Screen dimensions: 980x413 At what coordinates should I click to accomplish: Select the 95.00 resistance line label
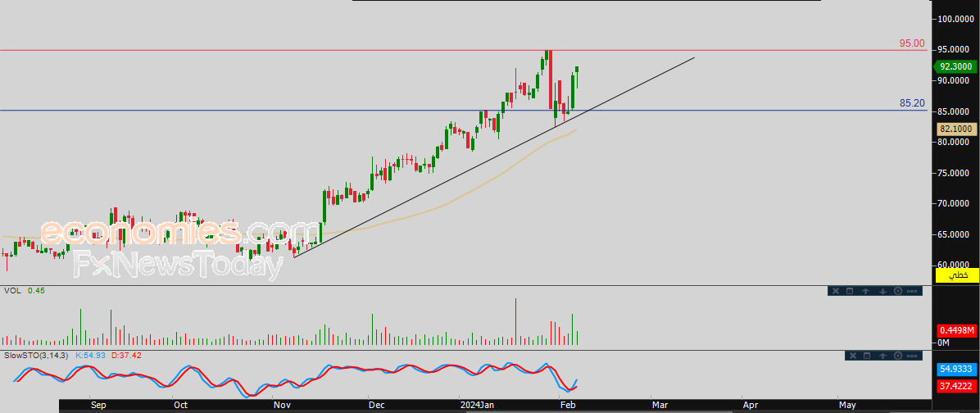912,43
